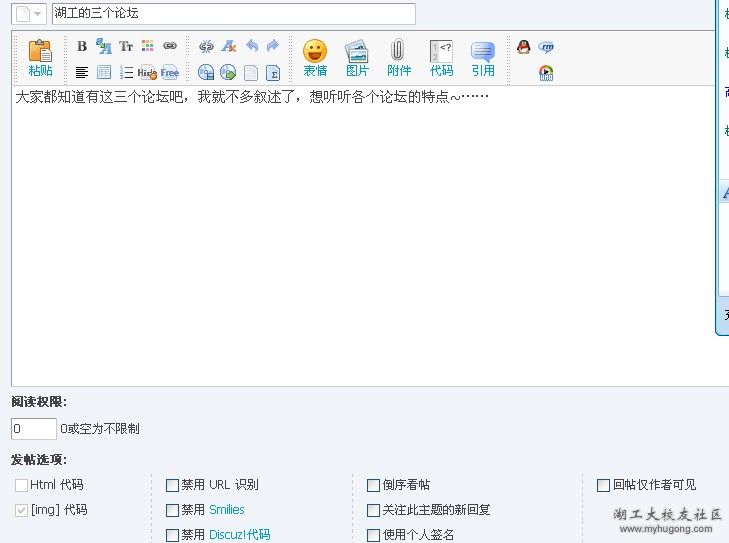
Task: Remove link with broken chain icon
Action: [206, 46]
